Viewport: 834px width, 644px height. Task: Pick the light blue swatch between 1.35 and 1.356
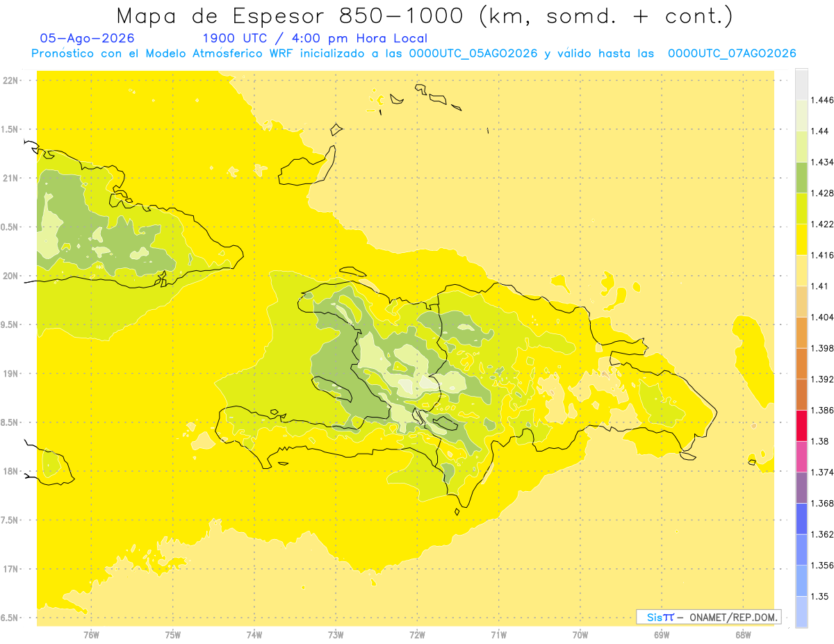(x=801, y=581)
